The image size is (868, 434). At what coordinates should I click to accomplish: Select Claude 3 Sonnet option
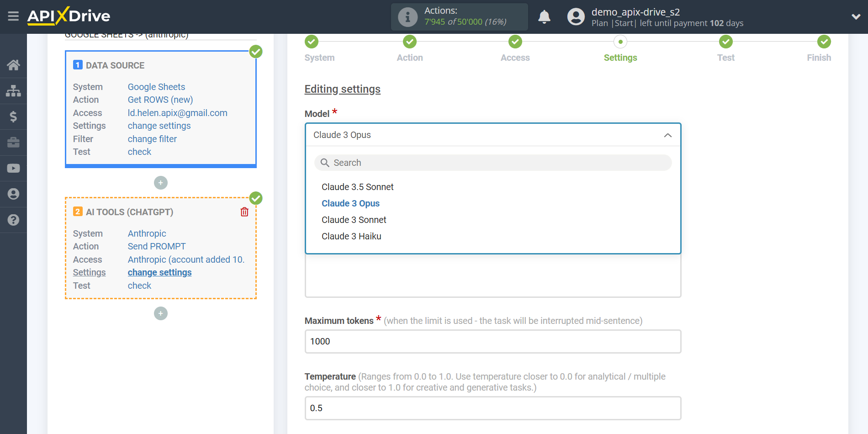354,220
